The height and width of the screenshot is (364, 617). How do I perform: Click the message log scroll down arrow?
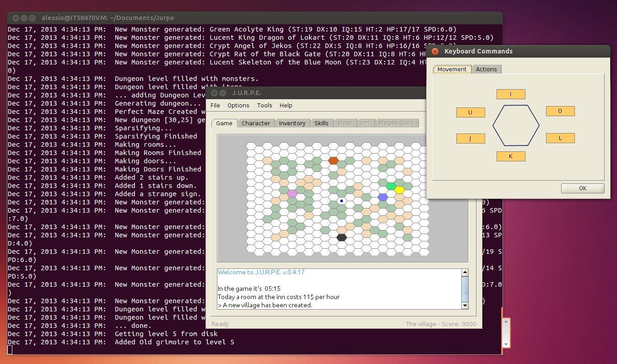[x=465, y=305]
